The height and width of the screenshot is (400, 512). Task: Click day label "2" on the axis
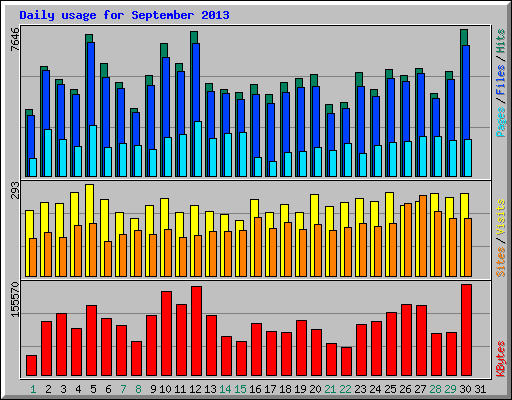click(48, 389)
